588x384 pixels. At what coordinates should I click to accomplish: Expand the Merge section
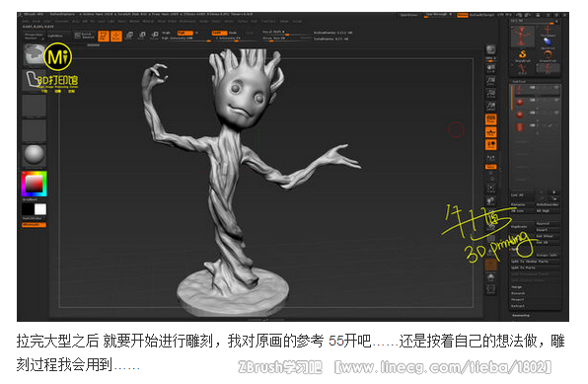click(517, 287)
